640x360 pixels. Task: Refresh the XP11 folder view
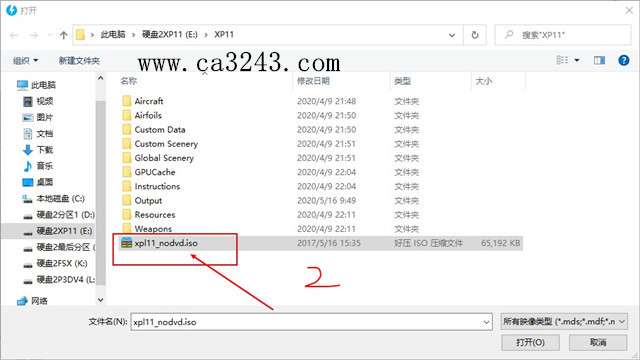click(x=475, y=35)
